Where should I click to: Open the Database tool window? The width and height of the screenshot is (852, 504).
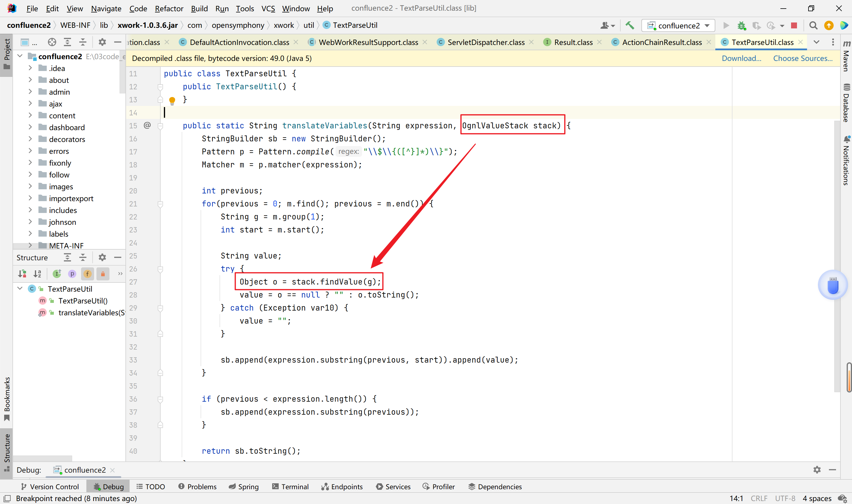click(846, 102)
